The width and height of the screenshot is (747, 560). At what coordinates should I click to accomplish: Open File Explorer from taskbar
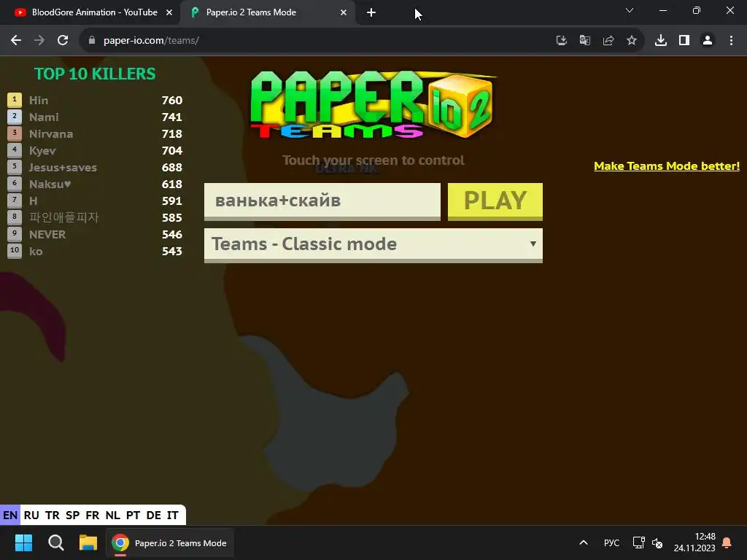(88, 542)
